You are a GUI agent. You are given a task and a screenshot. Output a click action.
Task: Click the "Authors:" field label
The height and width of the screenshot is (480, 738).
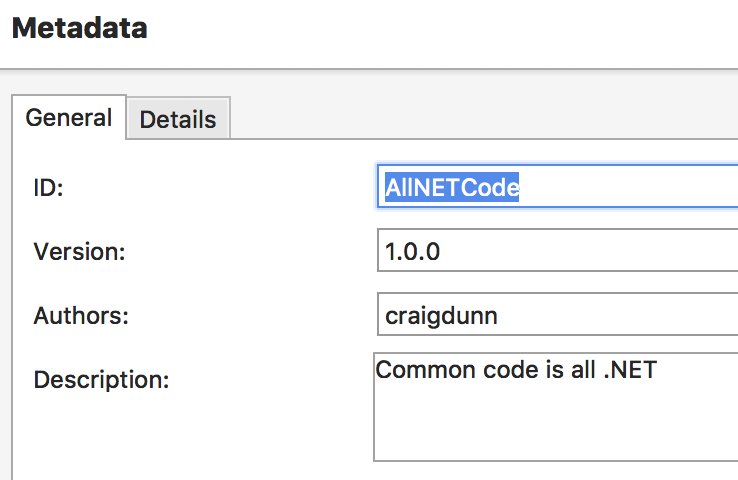[x=82, y=316]
